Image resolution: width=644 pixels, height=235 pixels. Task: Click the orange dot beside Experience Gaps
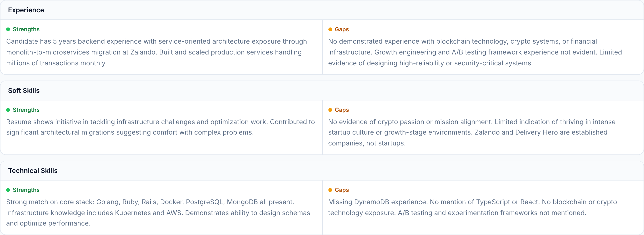click(x=330, y=30)
